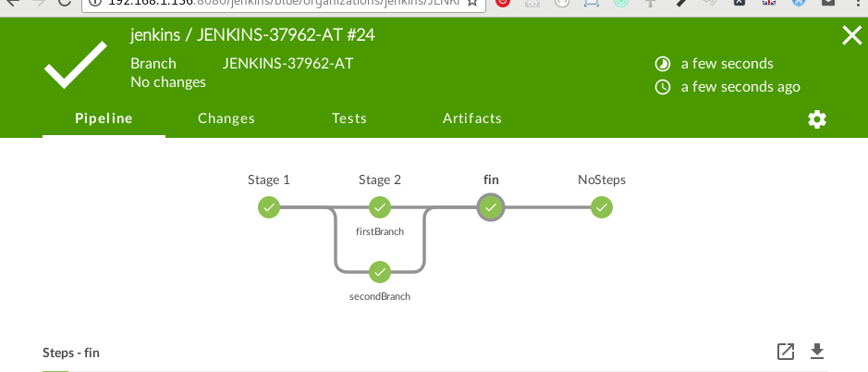
Task: Select the NoSteps stage node
Action: click(x=602, y=207)
